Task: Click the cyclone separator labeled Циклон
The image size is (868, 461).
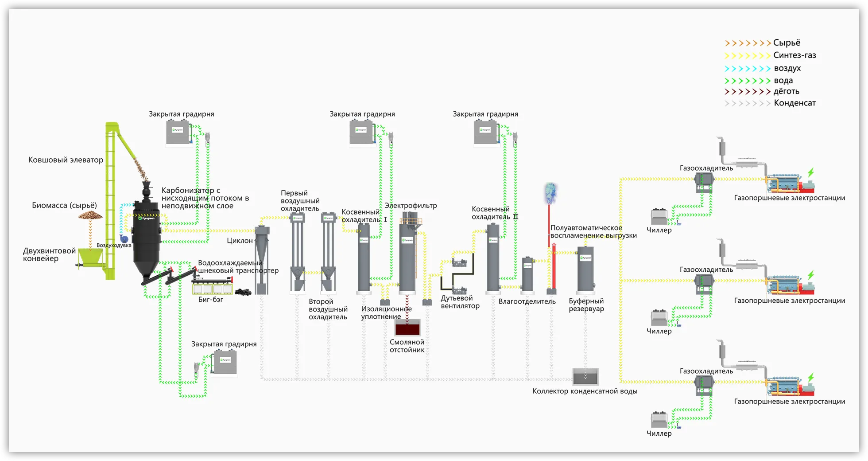Action: point(262,257)
